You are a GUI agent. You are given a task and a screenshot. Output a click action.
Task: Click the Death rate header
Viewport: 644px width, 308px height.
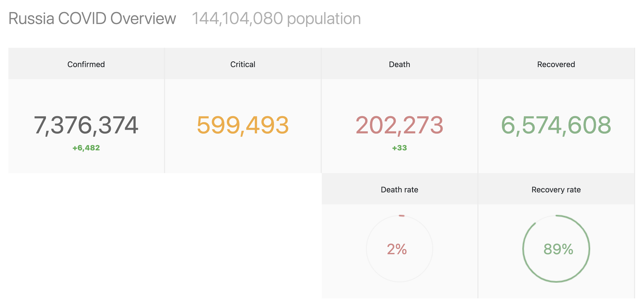click(x=399, y=189)
